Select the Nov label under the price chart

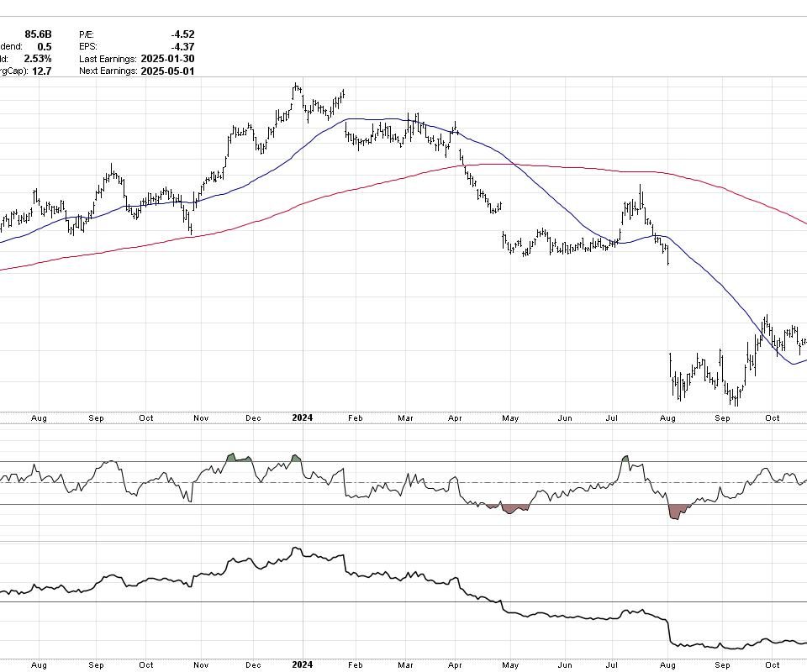tap(200, 417)
